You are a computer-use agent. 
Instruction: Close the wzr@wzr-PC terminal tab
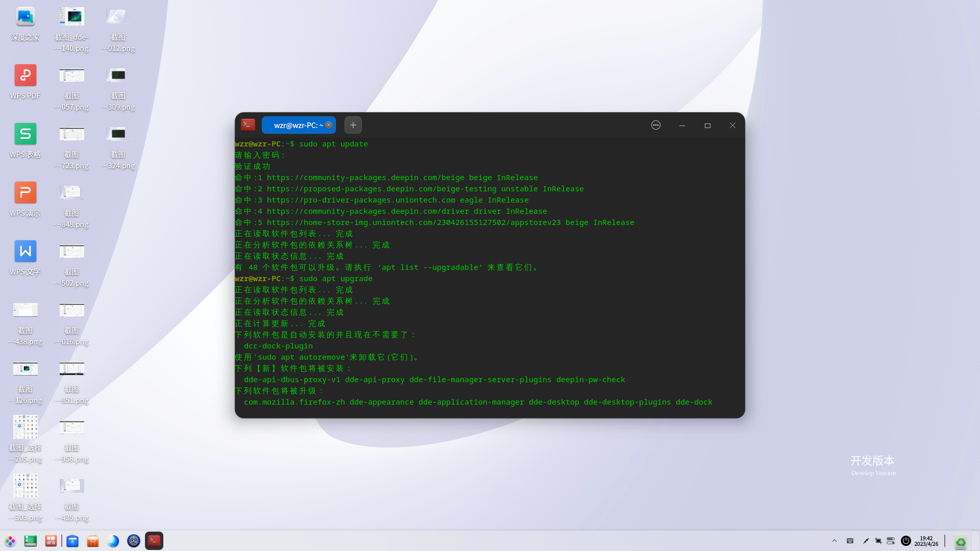click(x=329, y=125)
